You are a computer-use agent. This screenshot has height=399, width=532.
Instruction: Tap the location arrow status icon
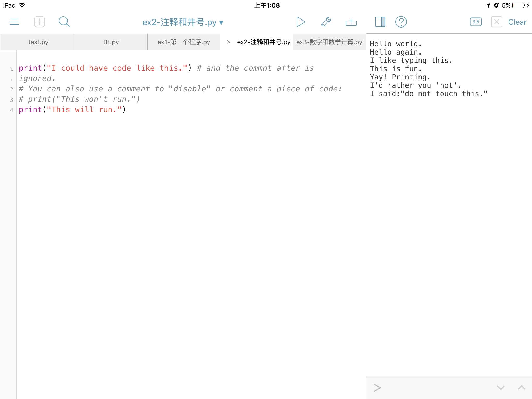488,5
